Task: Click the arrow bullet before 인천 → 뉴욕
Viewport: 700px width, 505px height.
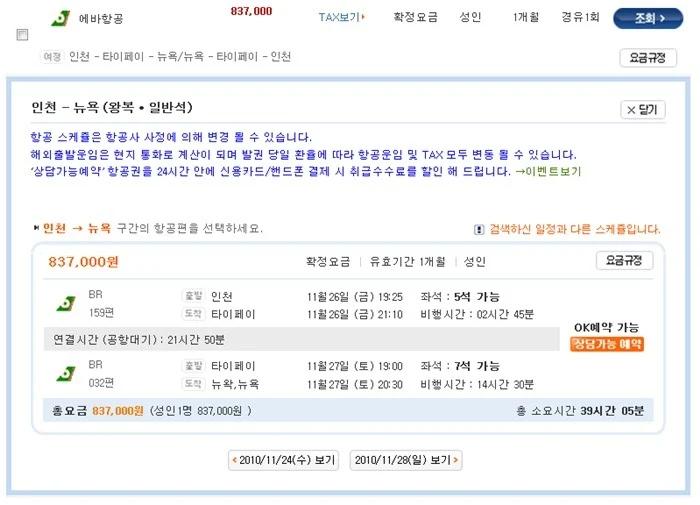Action: [36, 228]
